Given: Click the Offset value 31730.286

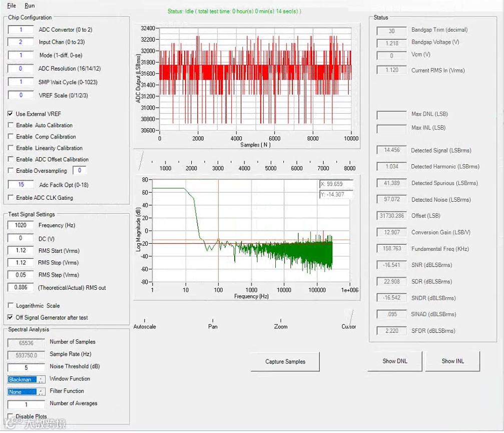Looking at the screenshot, I should [x=391, y=216].
